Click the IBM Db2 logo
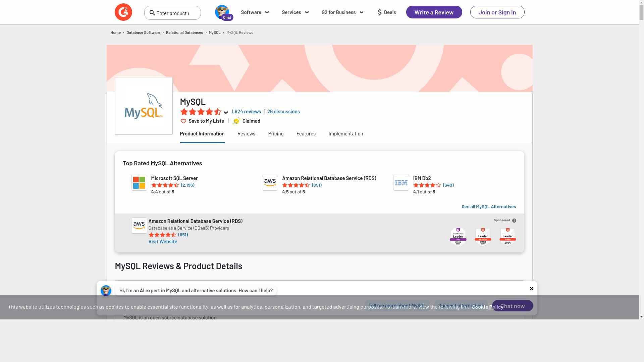This screenshot has height=362, width=644. [401, 183]
